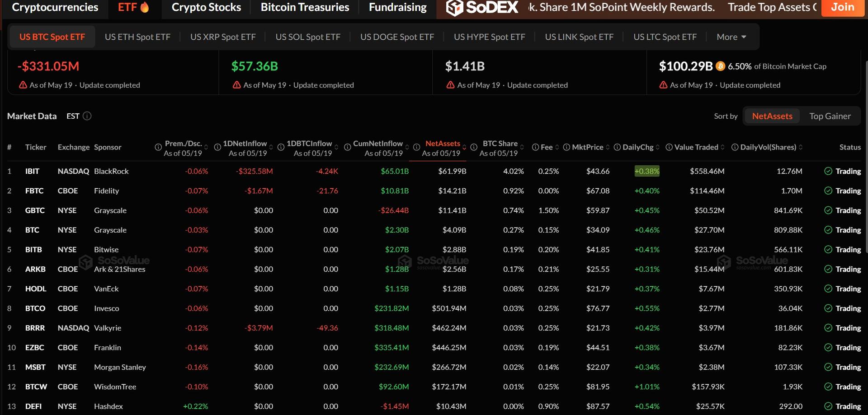
Task: Toggle sort arrows on NetAssets column header
Action: tap(464, 147)
